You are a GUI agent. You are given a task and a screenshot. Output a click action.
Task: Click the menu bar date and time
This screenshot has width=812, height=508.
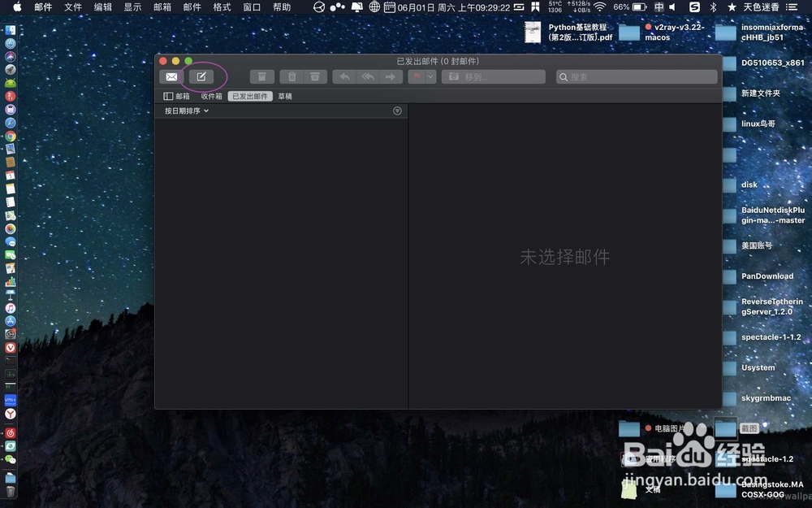click(x=454, y=7)
